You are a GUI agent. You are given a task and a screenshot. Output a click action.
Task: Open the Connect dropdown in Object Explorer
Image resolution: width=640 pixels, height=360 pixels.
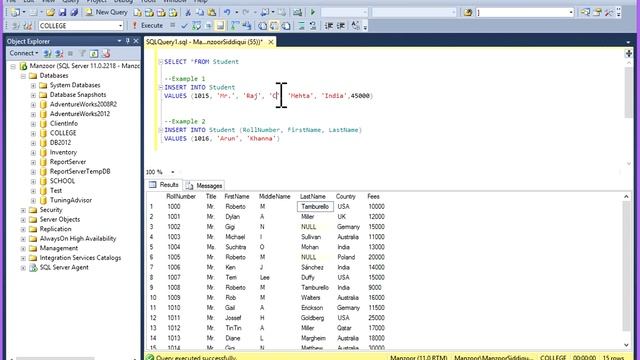(x=24, y=53)
